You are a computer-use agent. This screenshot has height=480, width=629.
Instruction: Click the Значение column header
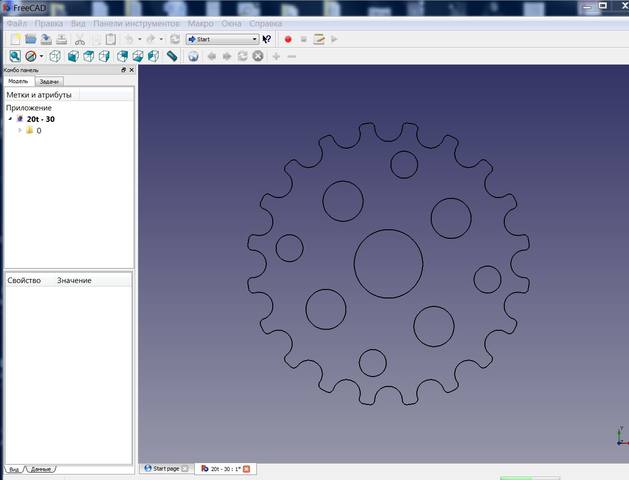[x=74, y=280]
